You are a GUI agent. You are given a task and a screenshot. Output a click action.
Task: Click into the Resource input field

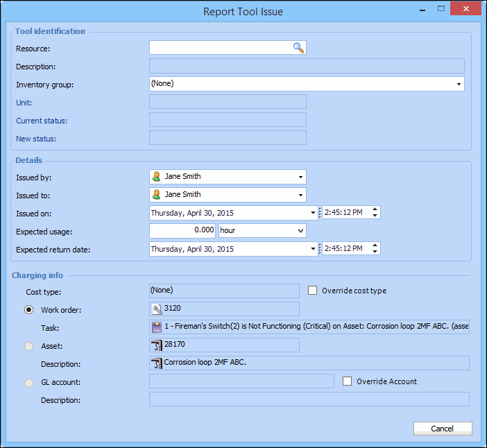(x=220, y=48)
